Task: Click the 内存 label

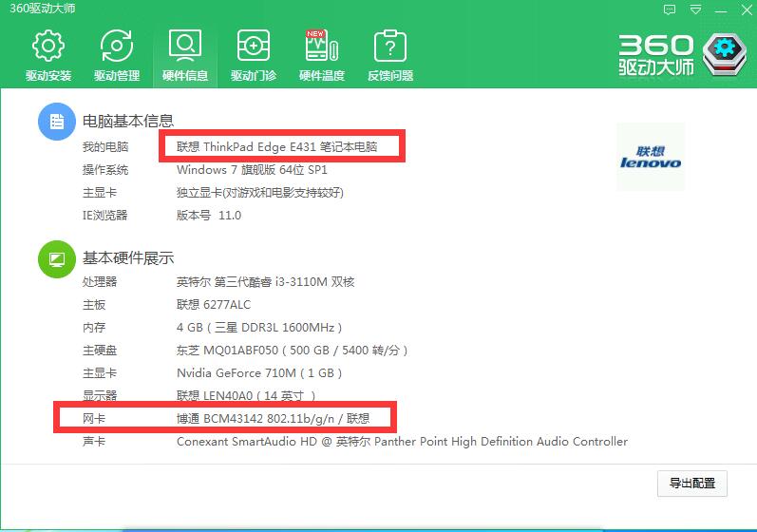Action: pyautogui.click(x=94, y=328)
